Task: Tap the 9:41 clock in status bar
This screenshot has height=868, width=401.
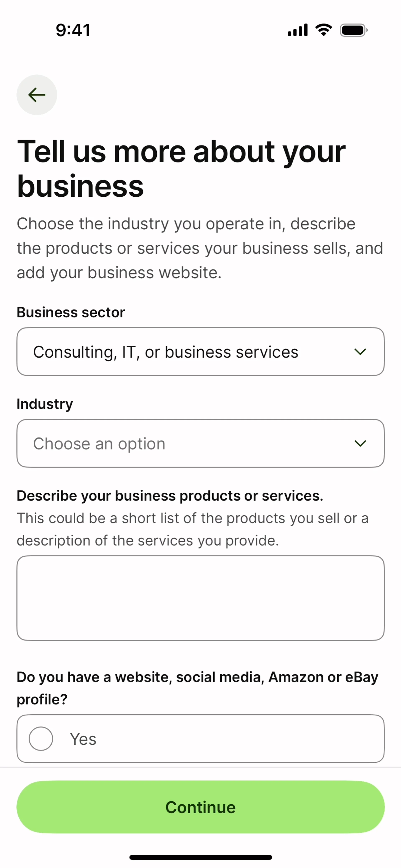Action: point(73,30)
